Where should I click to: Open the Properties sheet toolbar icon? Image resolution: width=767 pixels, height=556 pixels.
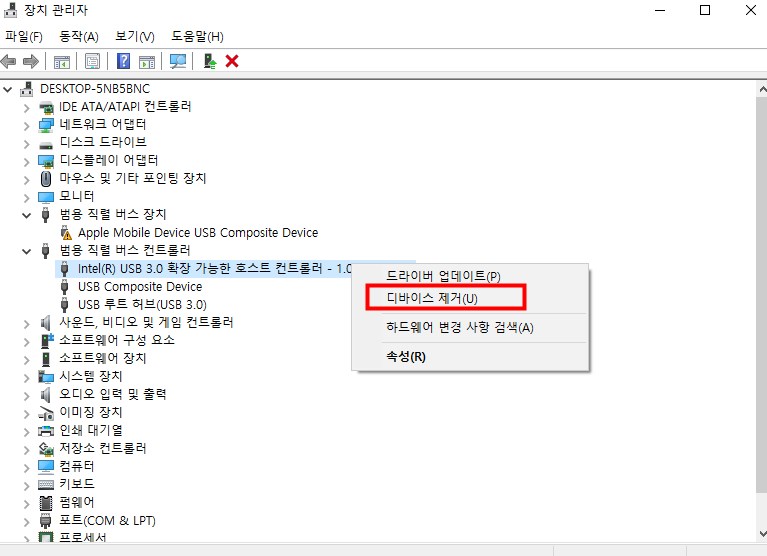92,62
